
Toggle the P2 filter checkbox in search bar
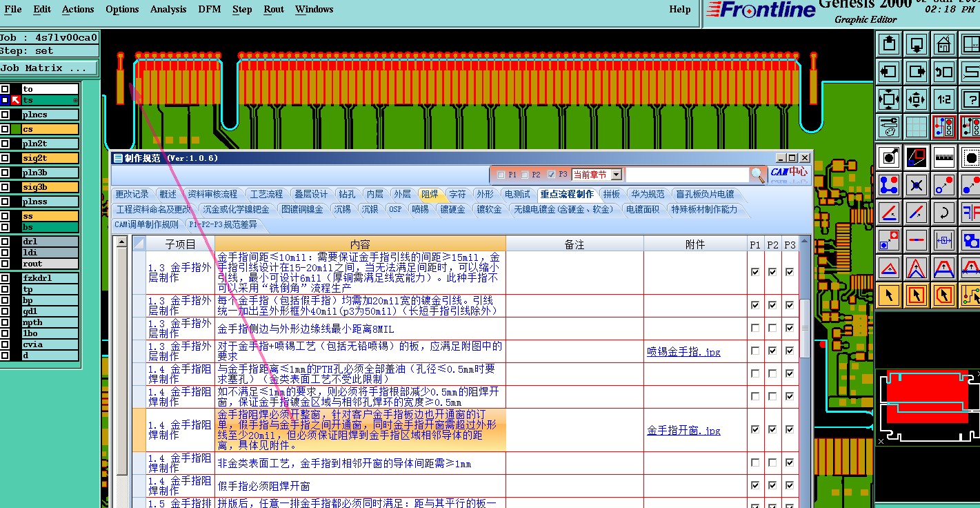click(526, 175)
